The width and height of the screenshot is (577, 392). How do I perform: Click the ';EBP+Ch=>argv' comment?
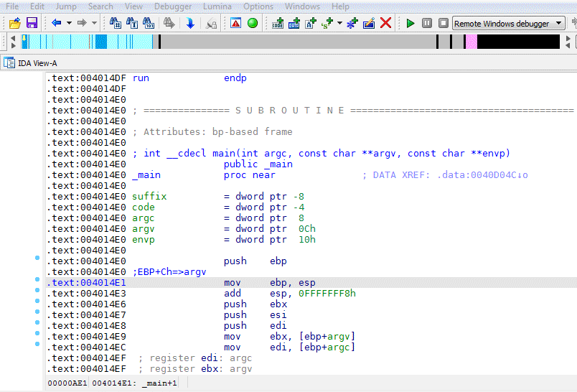(169, 271)
